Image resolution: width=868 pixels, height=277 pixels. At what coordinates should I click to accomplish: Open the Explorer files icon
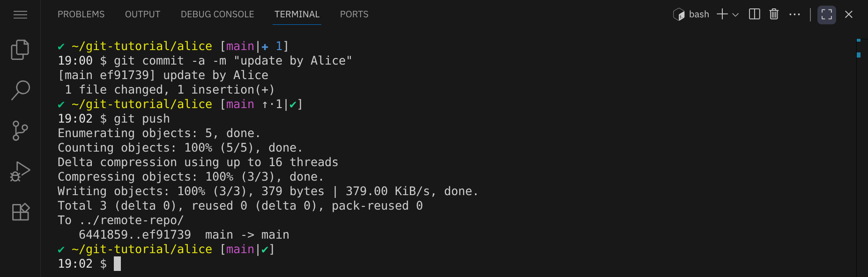(x=20, y=50)
